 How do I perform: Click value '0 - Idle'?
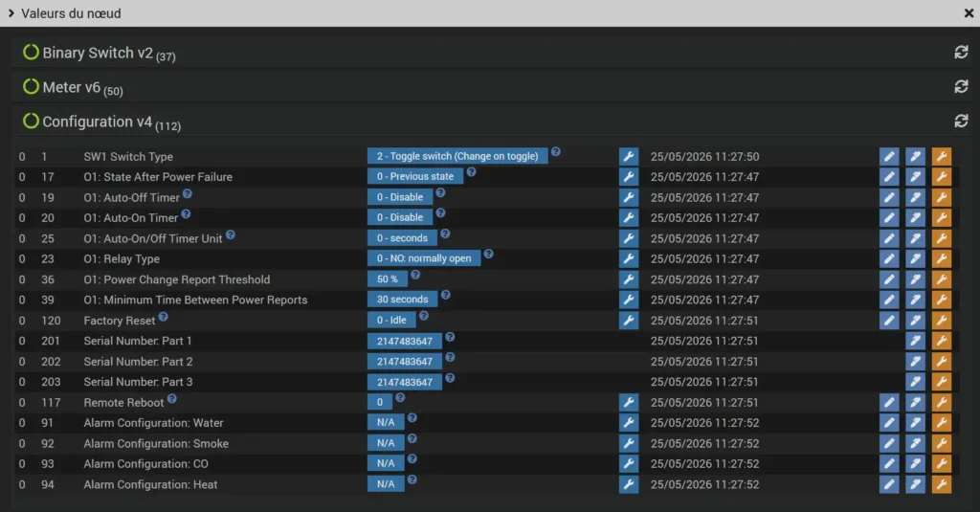pyautogui.click(x=391, y=320)
